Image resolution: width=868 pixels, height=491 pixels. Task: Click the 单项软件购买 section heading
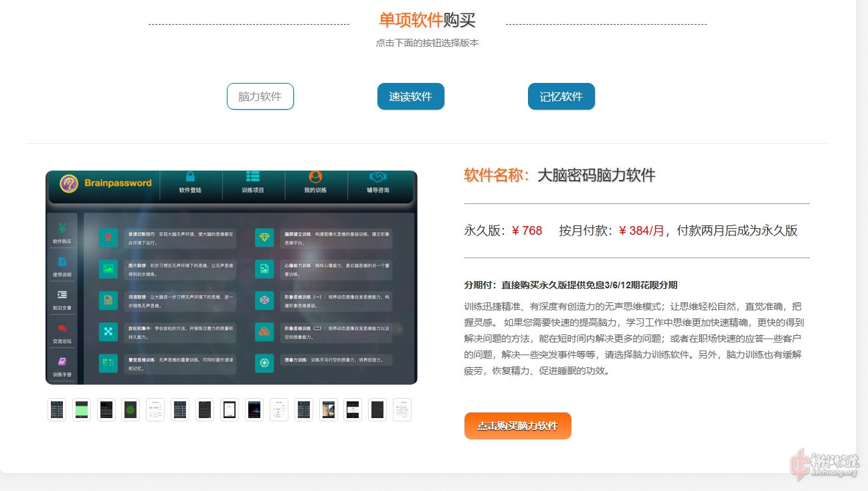pyautogui.click(x=427, y=20)
